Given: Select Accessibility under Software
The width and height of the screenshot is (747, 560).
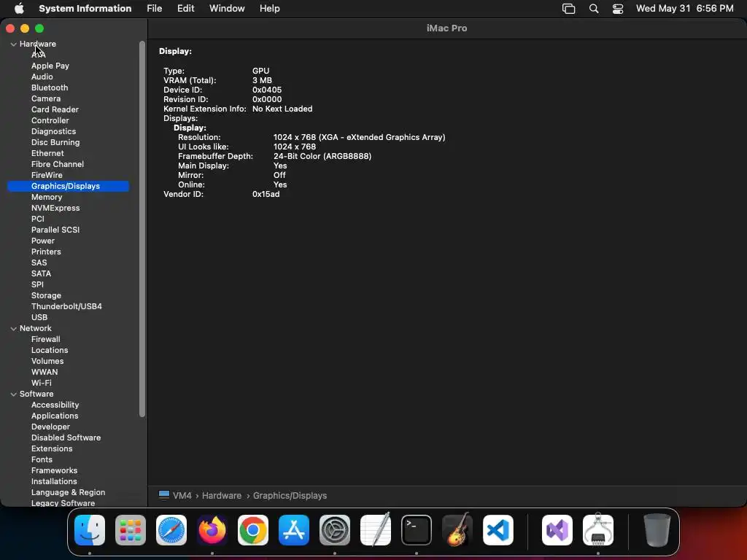Looking at the screenshot, I should tap(55, 405).
